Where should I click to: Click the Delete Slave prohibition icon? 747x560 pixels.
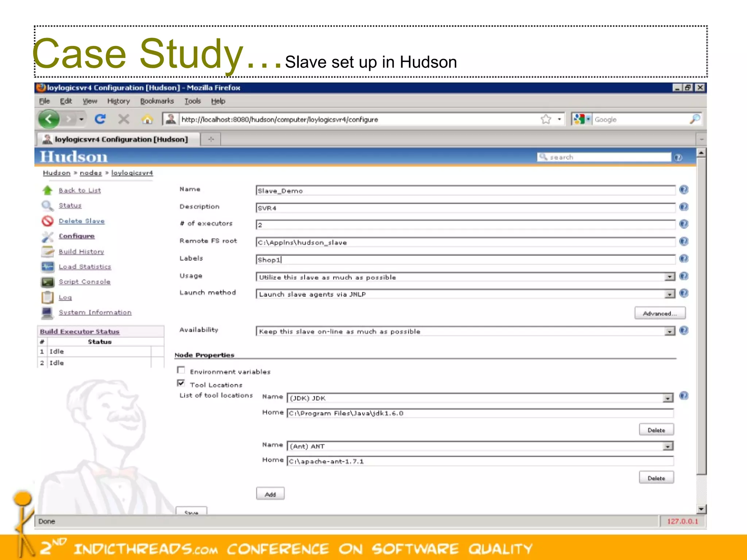click(47, 221)
